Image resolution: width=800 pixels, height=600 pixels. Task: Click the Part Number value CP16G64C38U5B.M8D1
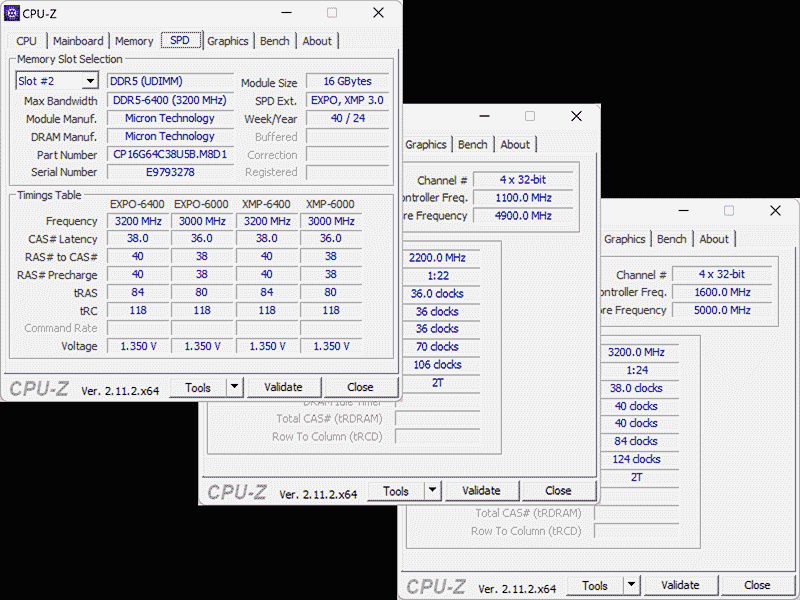(170, 155)
